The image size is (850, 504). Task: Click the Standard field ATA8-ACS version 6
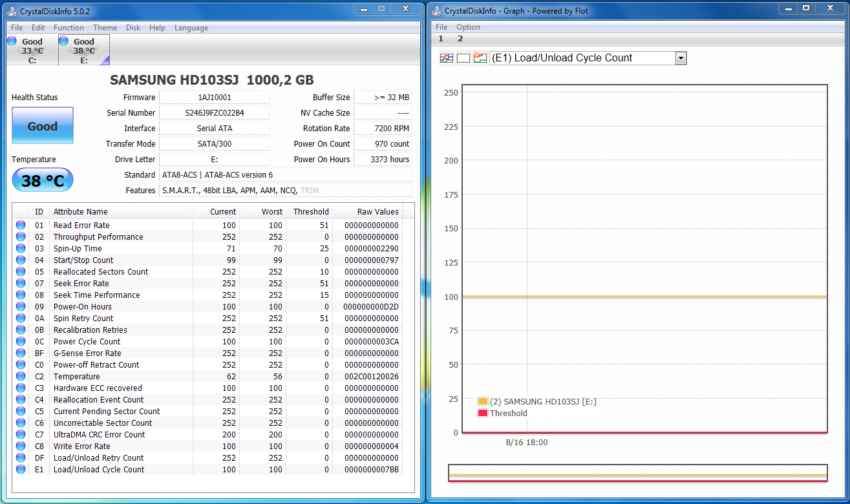[285, 175]
